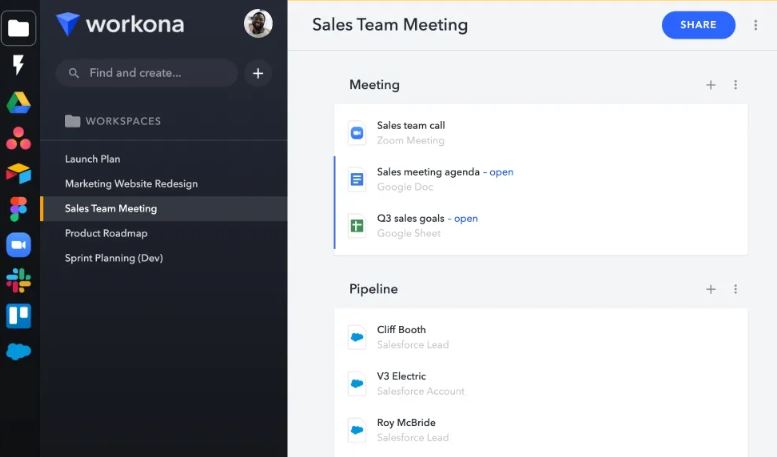Open the Zoom app icon in sidebar
Viewport: 777px width, 457px height.
[x=18, y=245]
